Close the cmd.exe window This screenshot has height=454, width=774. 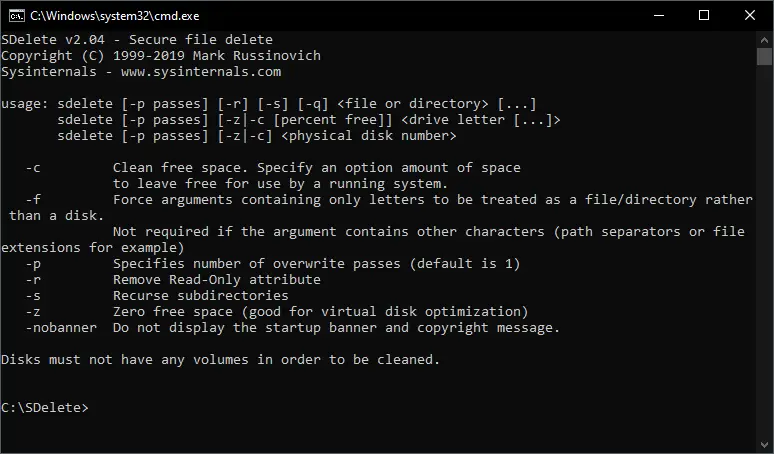[x=750, y=15]
